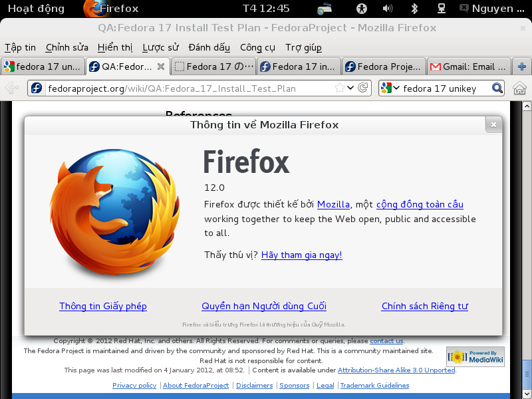
Task: Switch to the Gmail: Email tab
Action: 469,66
